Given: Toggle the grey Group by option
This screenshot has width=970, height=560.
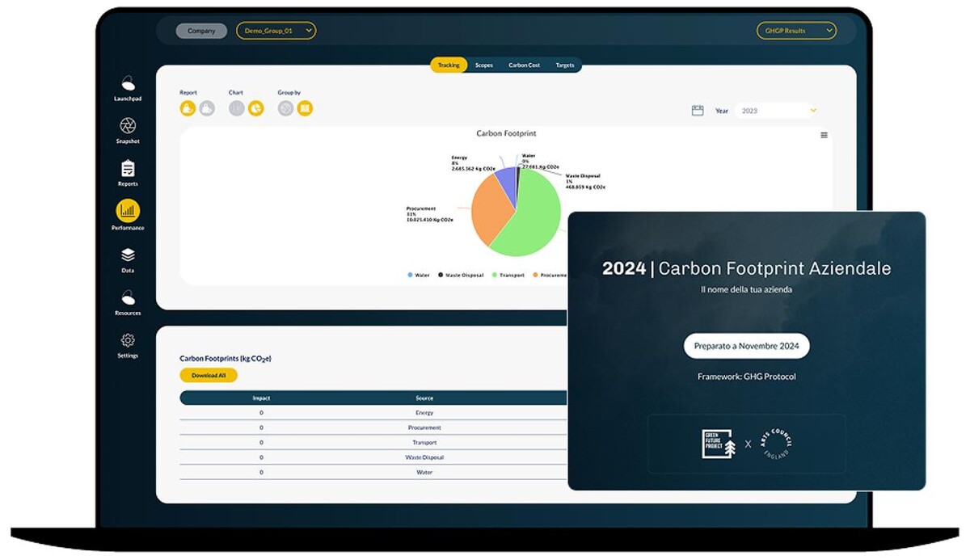Looking at the screenshot, I should 285,108.
